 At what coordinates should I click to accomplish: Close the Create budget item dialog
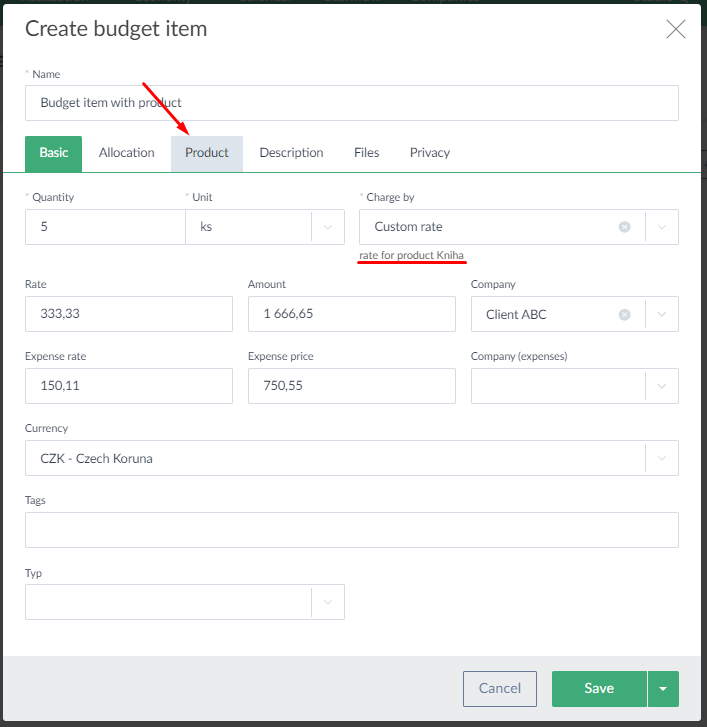(675, 29)
